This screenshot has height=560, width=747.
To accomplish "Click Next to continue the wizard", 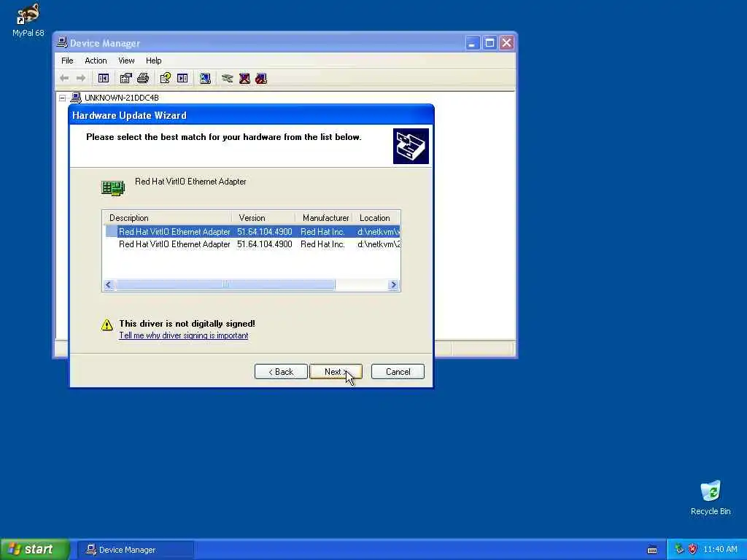I will point(336,372).
